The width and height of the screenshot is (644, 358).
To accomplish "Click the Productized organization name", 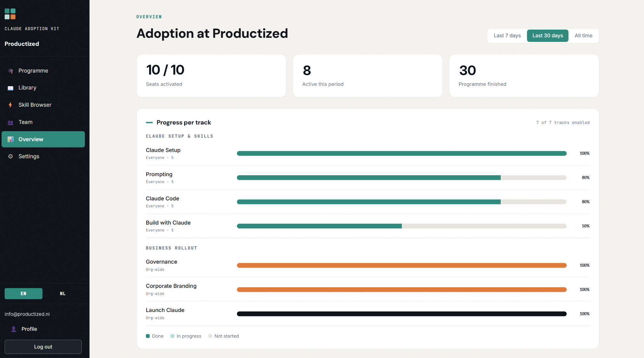I will [22, 44].
